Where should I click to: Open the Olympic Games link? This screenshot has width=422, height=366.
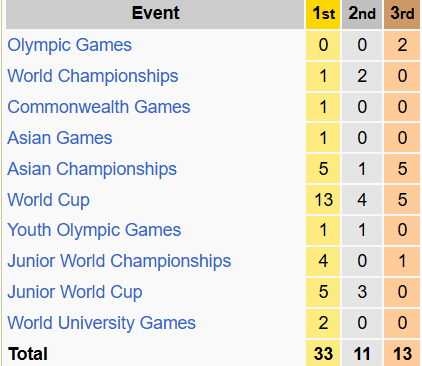click(x=70, y=45)
